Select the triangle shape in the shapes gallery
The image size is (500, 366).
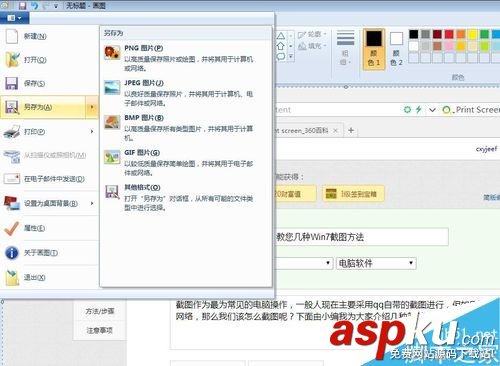pos(281,36)
